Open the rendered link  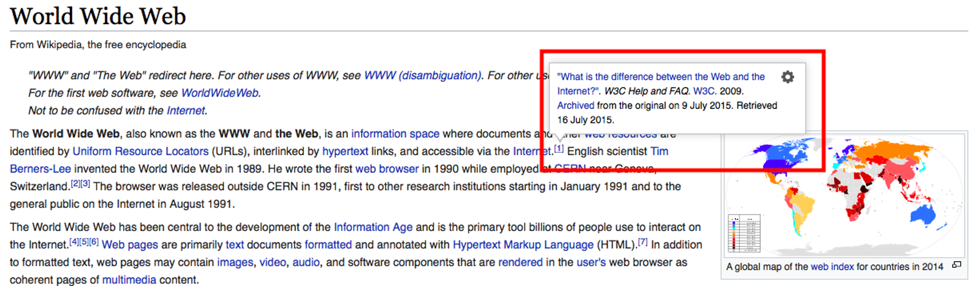tap(520, 262)
